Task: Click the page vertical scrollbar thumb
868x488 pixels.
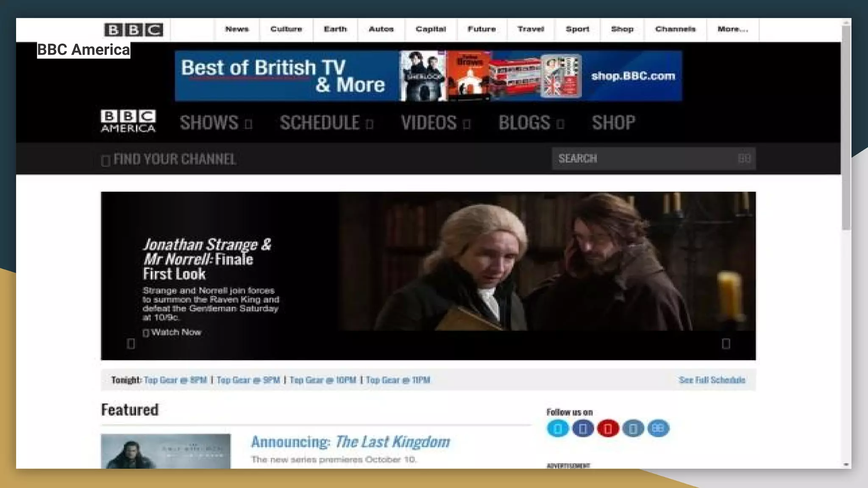Action: pos(846,128)
